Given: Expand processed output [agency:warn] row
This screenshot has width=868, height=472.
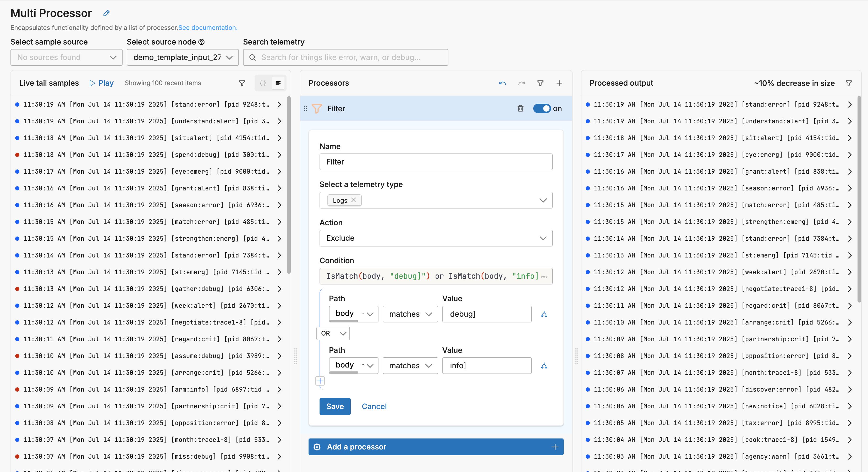Looking at the screenshot, I should [x=849, y=457].
